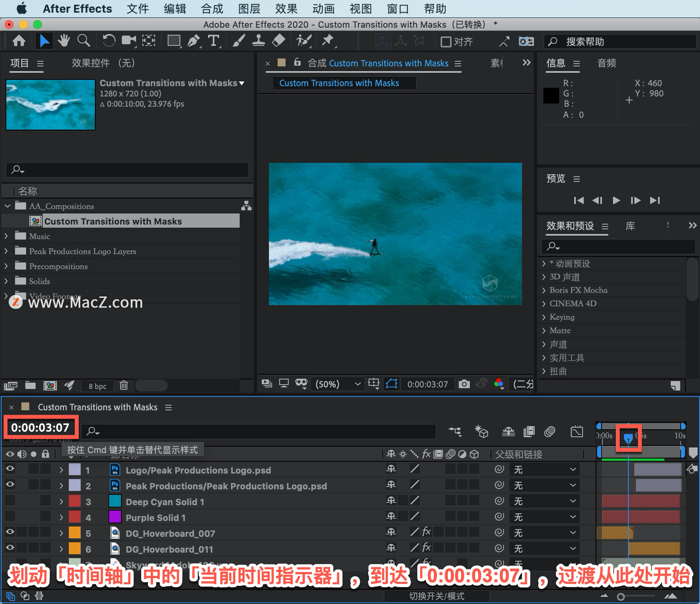The image size is (700, 604).
Task: Click the 切换开关/模式 button
Action: point(437,596)
